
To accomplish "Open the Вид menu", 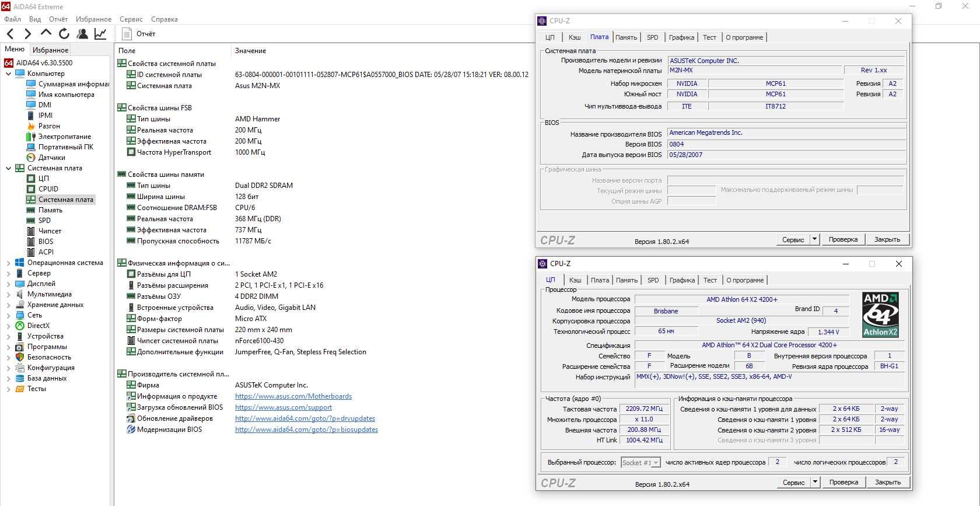I will click(35, 19).
